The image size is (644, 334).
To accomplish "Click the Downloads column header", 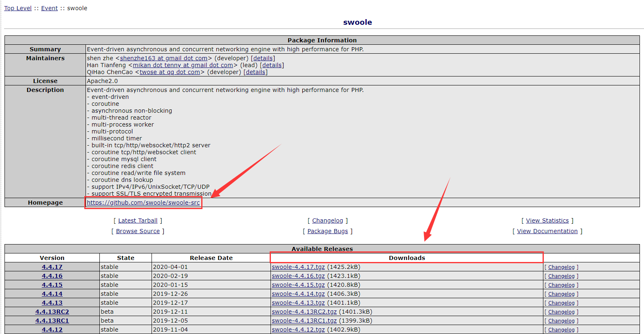I will tap(407, 258).
